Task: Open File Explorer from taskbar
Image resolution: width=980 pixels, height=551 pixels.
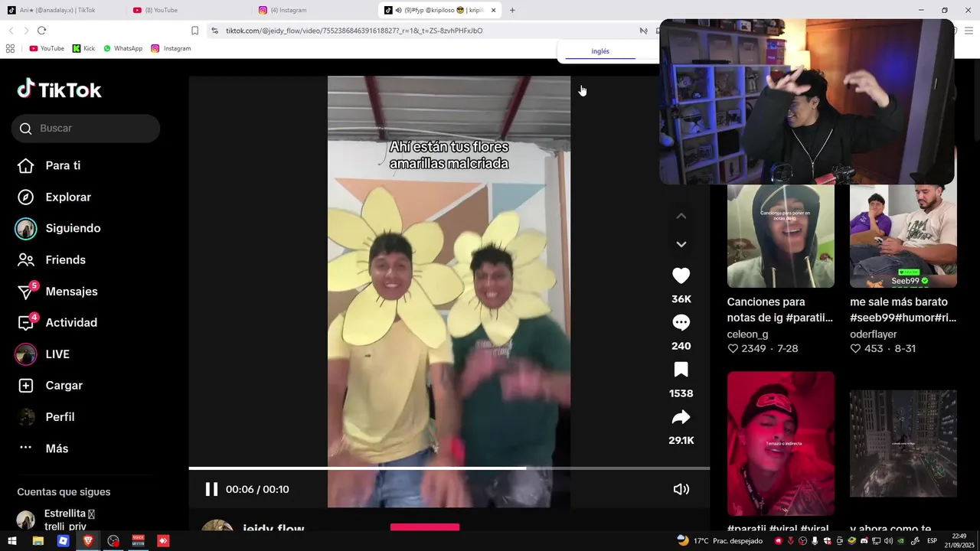Action: pyautogui.click(x=38, y=541)
